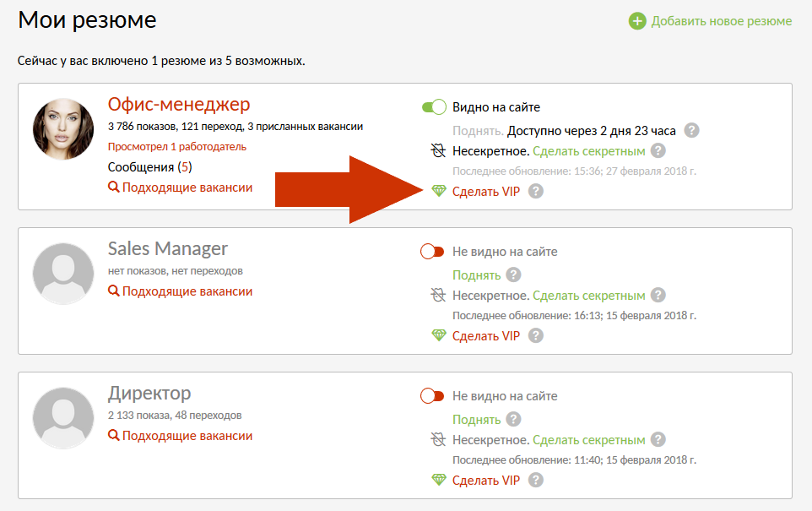This screenshot has height=511, width=812.
Task: Switch on visibility toggle for Директор resume
Action: (x=432, y=396)
